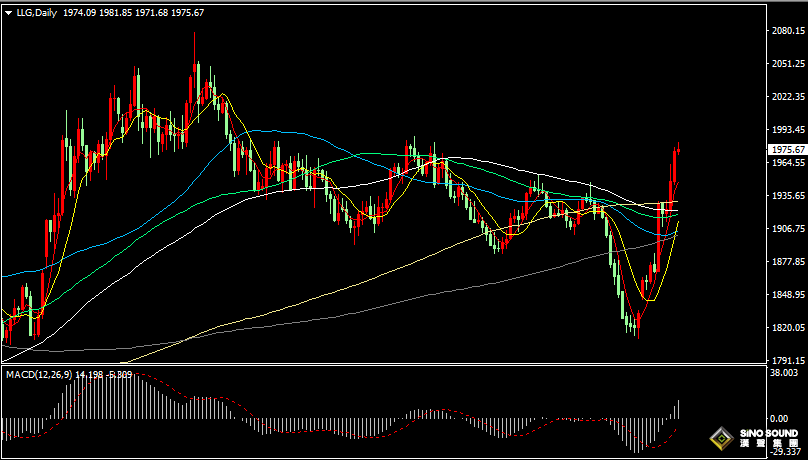Click the 2080.15 label on price axis
This screenshot has height=460, width=808.
click(789, 31)
